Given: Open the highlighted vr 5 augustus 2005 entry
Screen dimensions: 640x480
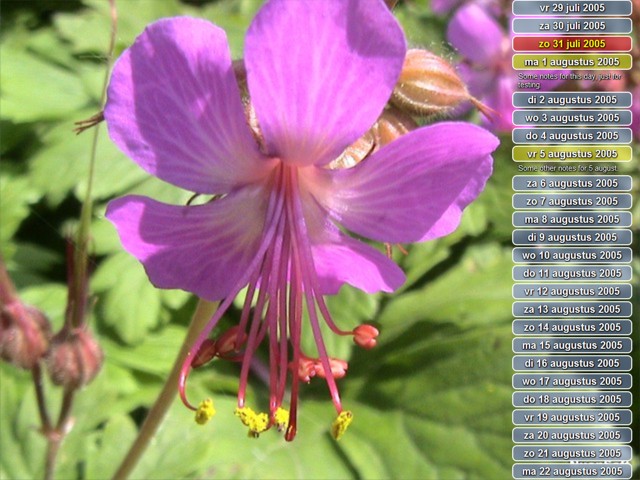Looking at the screenshot, I should 572,153.
